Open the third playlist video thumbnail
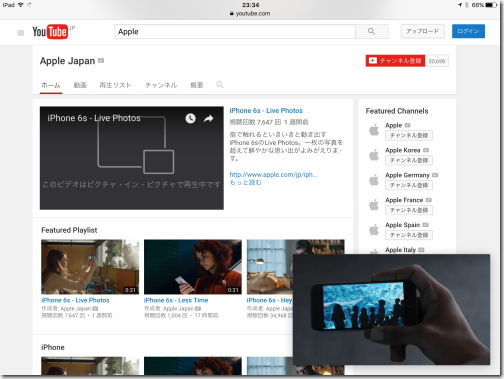Image resolution: width=504 pixels, height=379 pixels. pyautogui.click(x=270, y=267)
